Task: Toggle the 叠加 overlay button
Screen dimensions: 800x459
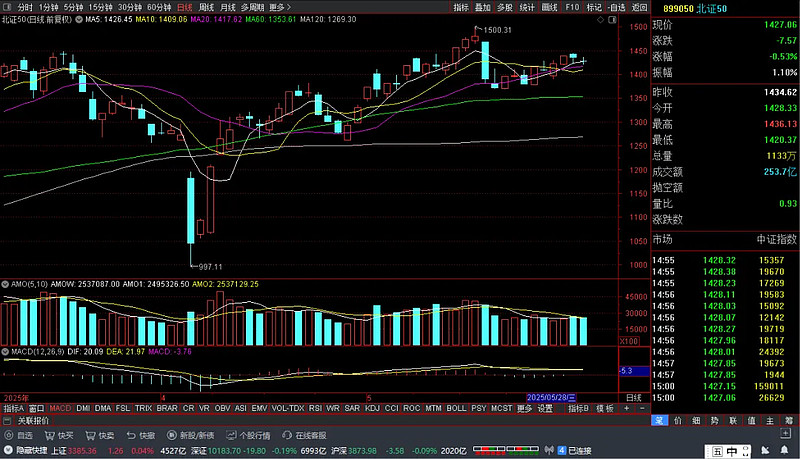Action: tap(483, 7)
